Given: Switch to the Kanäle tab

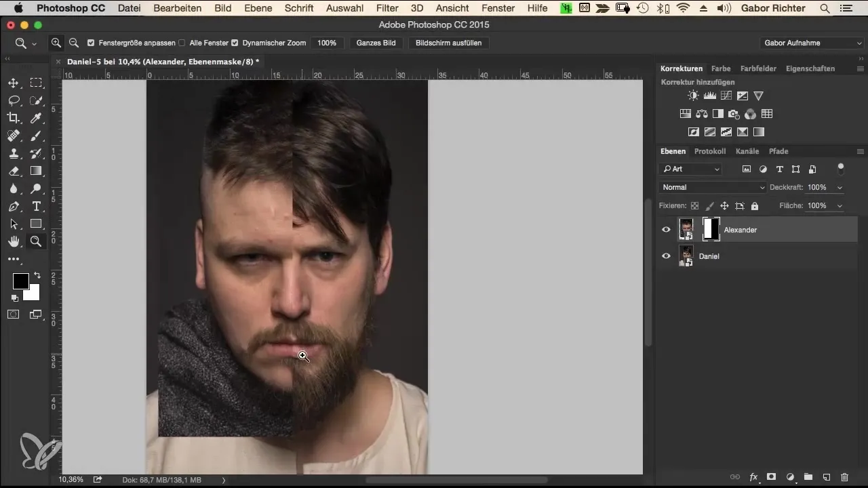Looking at the screenshot, I should (x=747, y=151).
